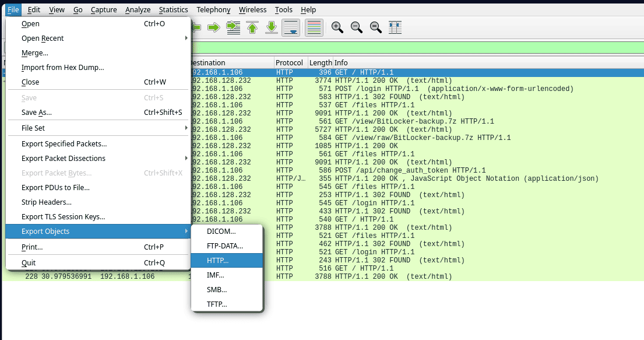
Task: Click SMB... in export objects list
Action: [x=217, y=289]
